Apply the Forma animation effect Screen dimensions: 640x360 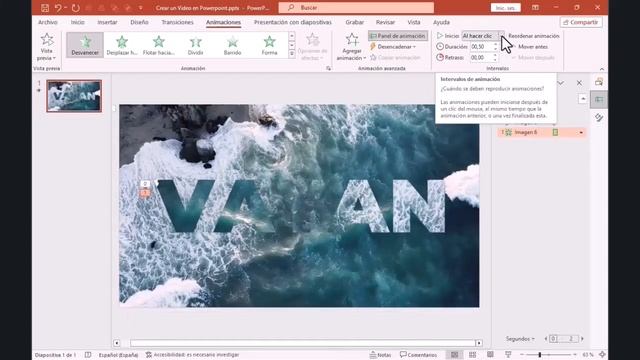269,45
